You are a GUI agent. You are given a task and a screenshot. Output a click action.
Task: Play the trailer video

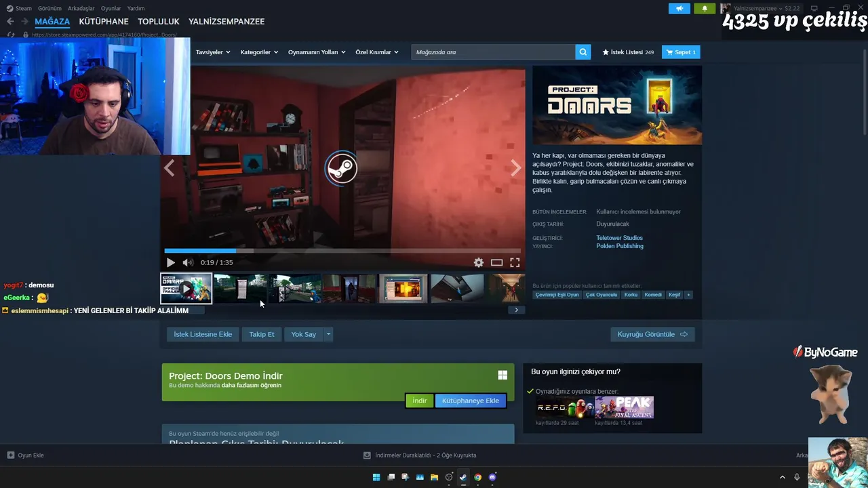[170, 263]
